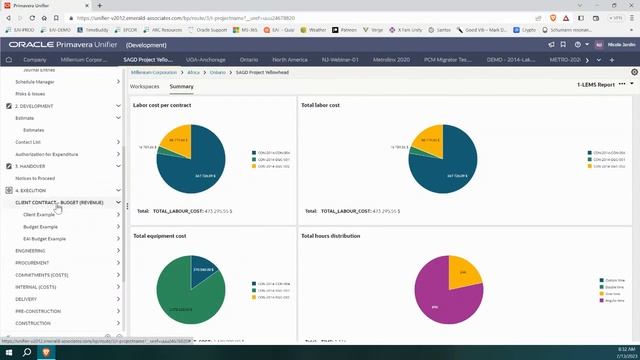Reload the current browser page

point(32,18)
